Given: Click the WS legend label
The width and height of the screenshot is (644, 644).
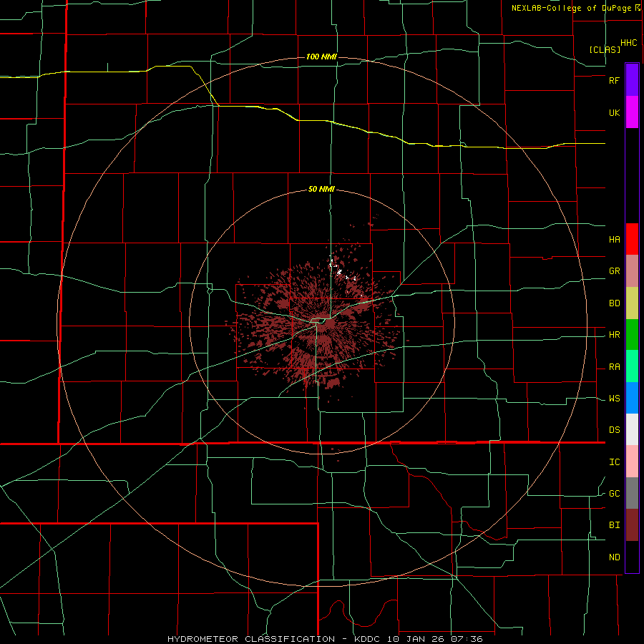Looking at the screenshot, I should coord(615,399).
